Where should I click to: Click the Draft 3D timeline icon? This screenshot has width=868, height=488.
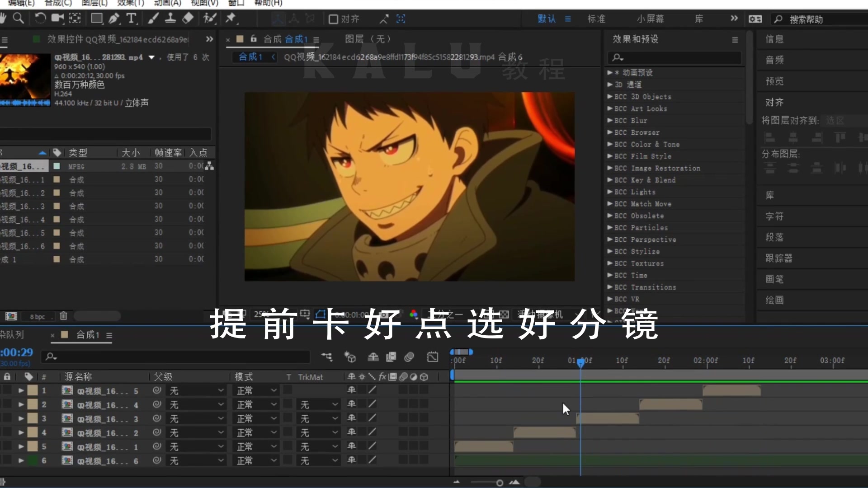(x=350, y=357)
